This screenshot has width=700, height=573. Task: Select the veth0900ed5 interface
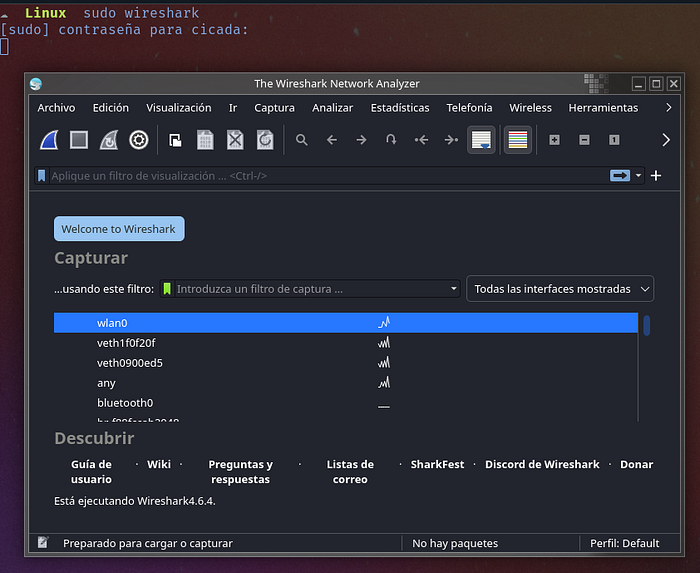point(346,363)
